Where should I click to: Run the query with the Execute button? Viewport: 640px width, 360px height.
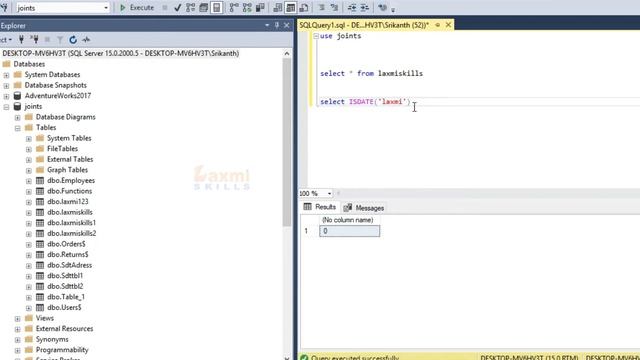137,8
